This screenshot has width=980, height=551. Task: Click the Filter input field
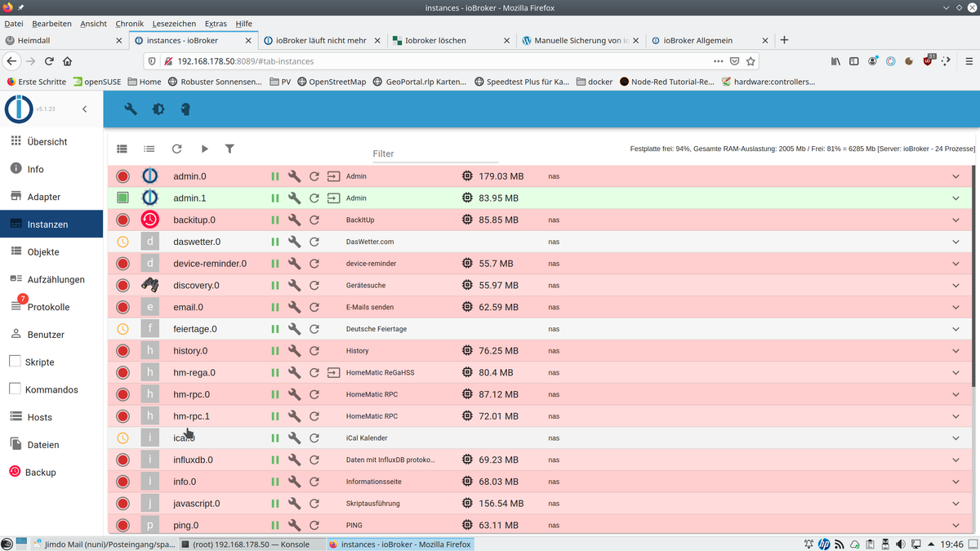435,153
